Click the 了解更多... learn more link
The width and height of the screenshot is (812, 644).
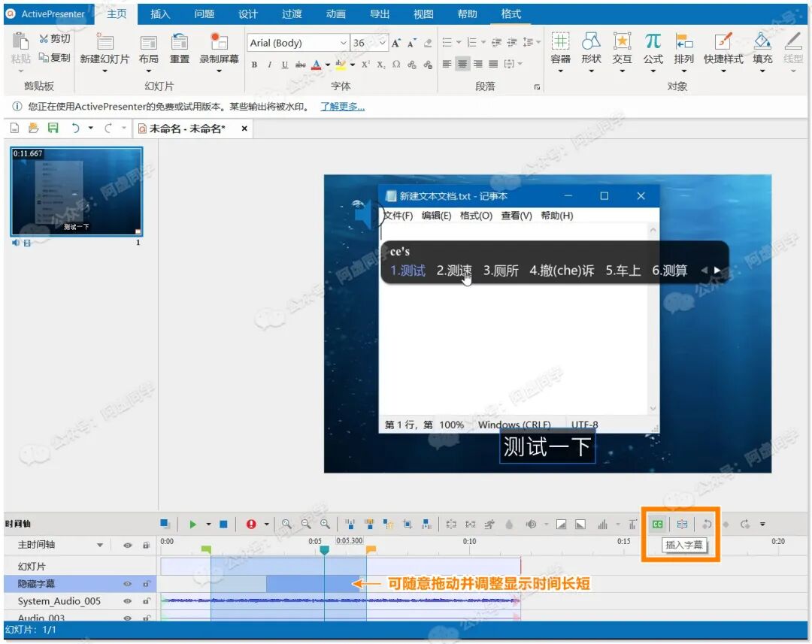coord(342,107)
